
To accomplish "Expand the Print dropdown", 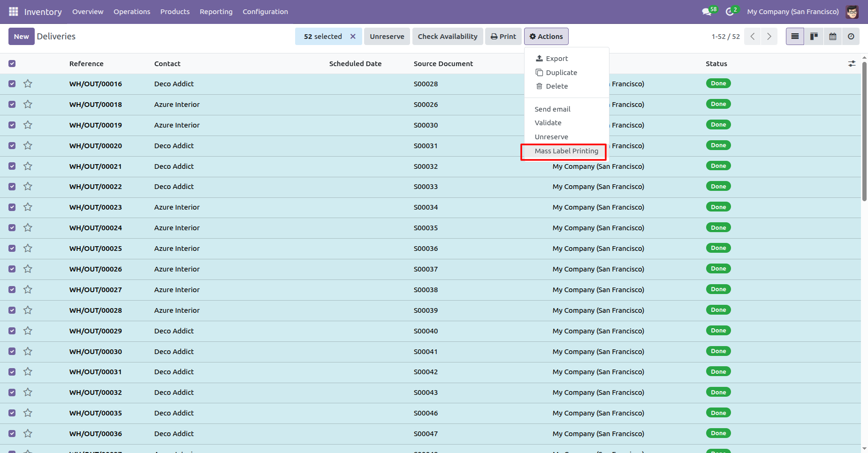I will click(503, 37).
